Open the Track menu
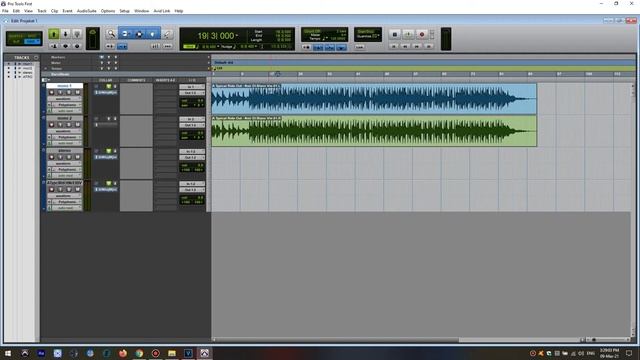 coord(42,11)
